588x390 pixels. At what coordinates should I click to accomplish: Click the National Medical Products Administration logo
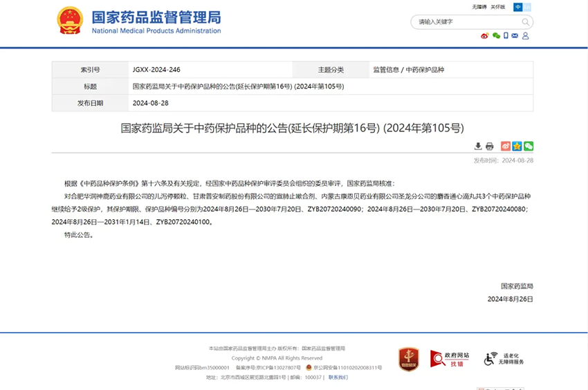(x=138, y=21)
